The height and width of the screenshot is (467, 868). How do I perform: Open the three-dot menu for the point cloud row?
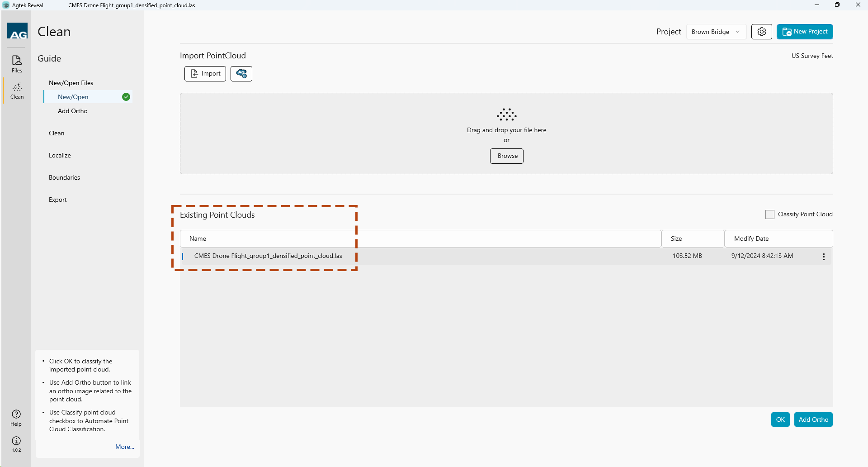[x=824, y=257]
